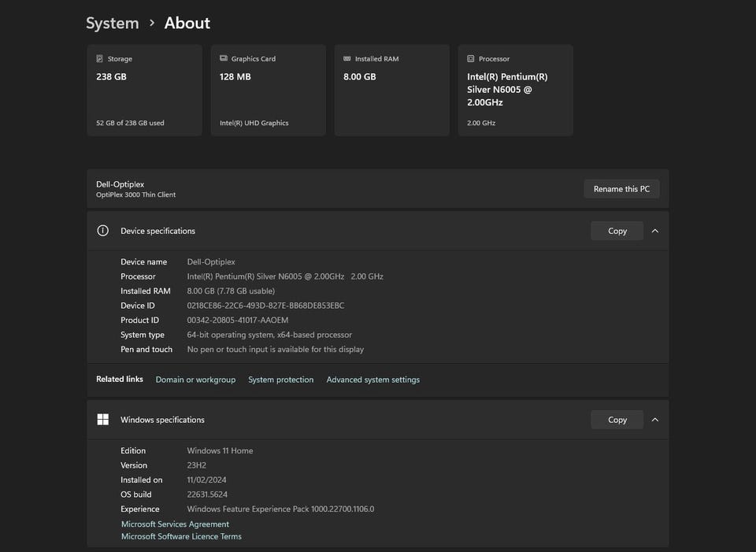Open Microsoft Services Agreement link

tap(175, 524)
